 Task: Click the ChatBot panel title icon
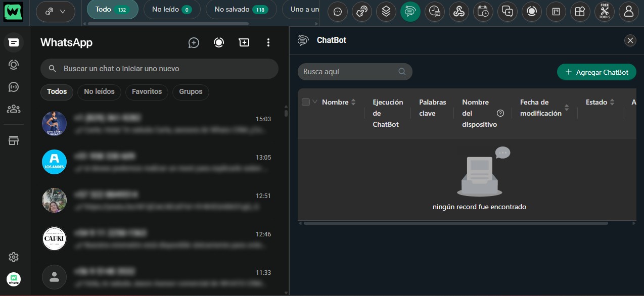click(x=303, y=40)
